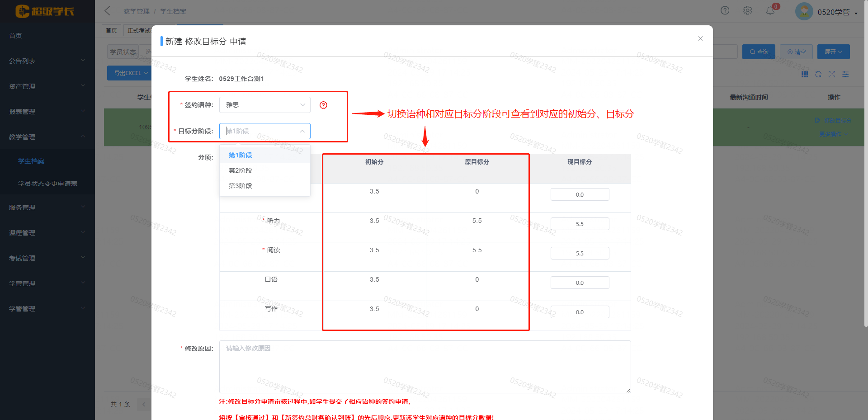Close the 修改目标分 申请 dialog
Viewport: 868px width, 420px height.
[700, 38]
